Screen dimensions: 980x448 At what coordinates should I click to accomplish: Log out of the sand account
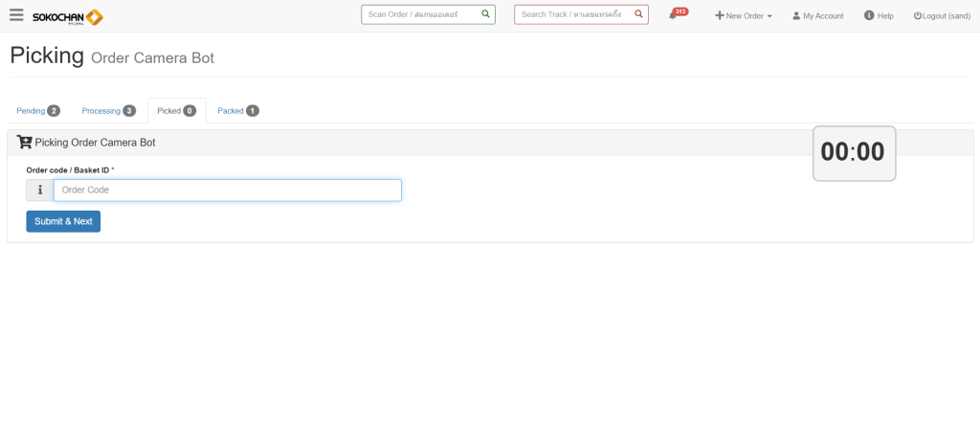(x=942, y=16)
